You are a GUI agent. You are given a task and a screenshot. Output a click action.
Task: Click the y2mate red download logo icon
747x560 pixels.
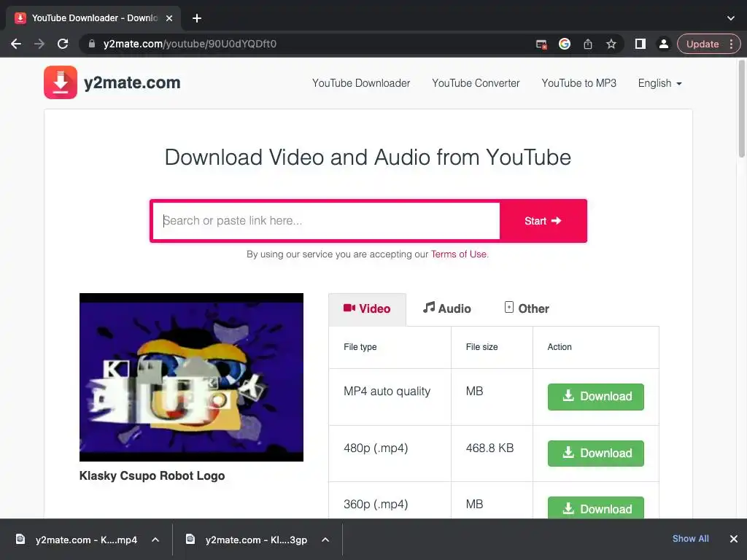tap(61, 82)
